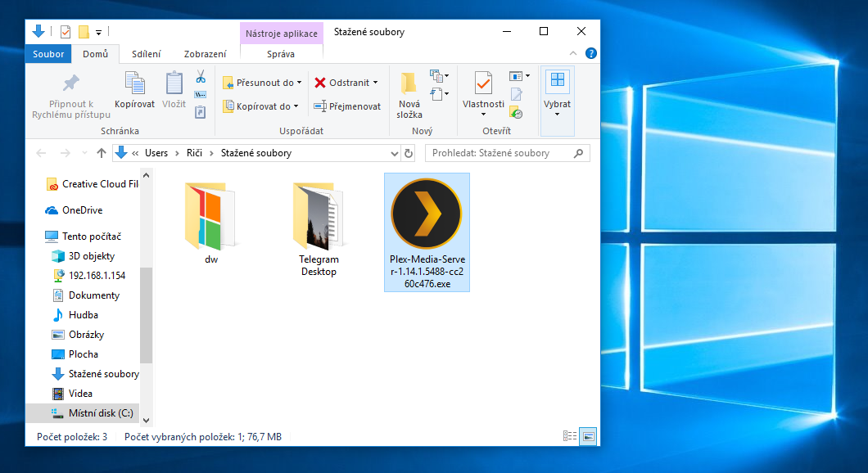Click the Users breadcrumb in address bar
The width and height of the screenshot is (868, 473).
pos(156,153)
